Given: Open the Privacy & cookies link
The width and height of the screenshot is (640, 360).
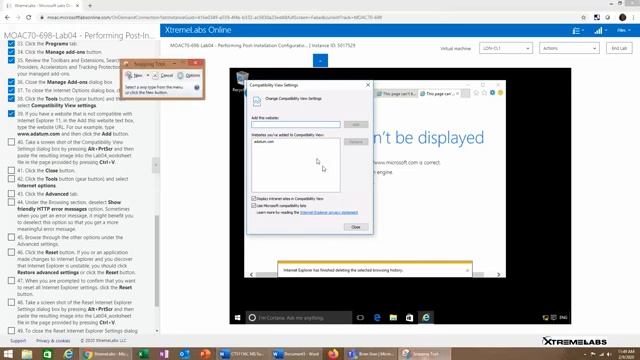Looking at the screenshot, I should click(53, 341).
